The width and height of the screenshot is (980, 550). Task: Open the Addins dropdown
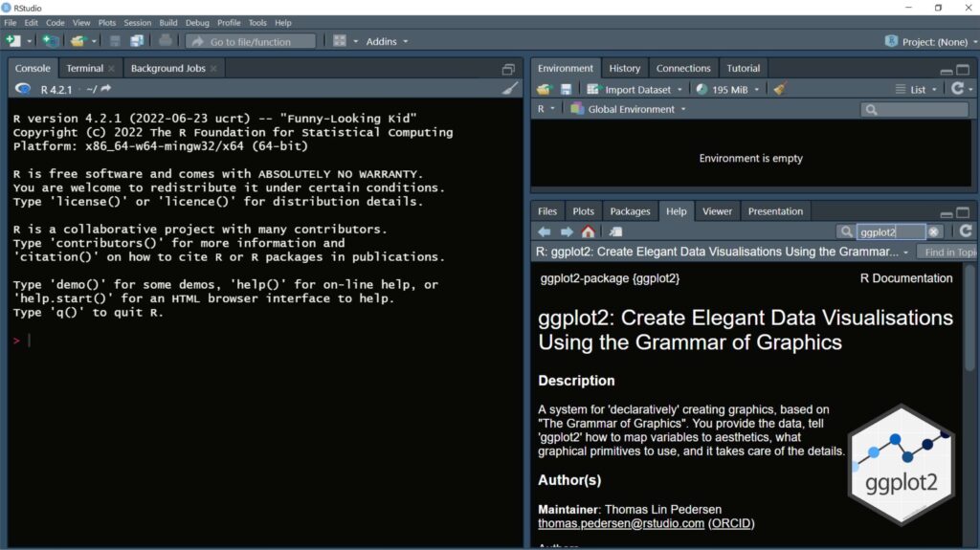(387, 41)
